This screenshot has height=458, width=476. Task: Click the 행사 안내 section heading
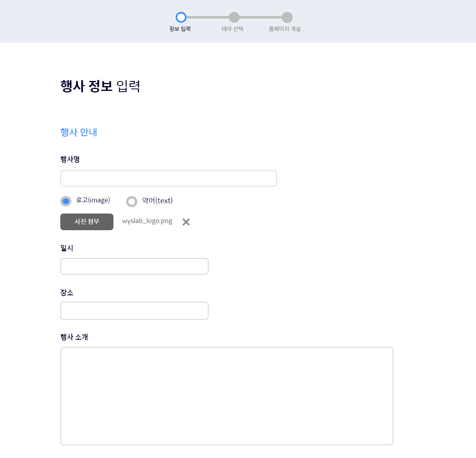click(x=78, y=132)
